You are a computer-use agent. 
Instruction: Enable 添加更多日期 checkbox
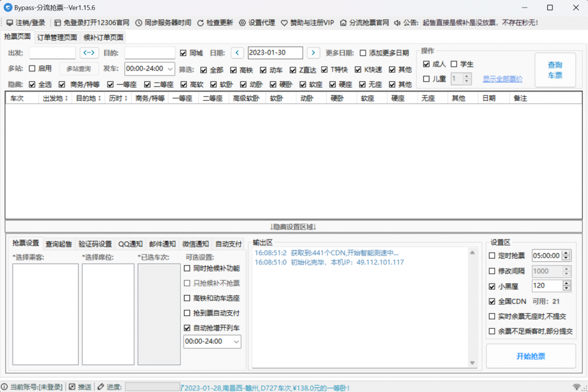coord(363,53)
